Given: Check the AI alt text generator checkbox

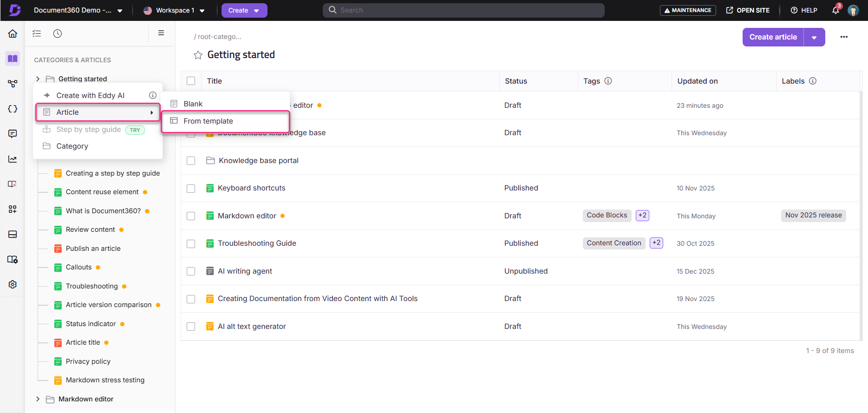Looking at the screenshot, I should [191, 327].
